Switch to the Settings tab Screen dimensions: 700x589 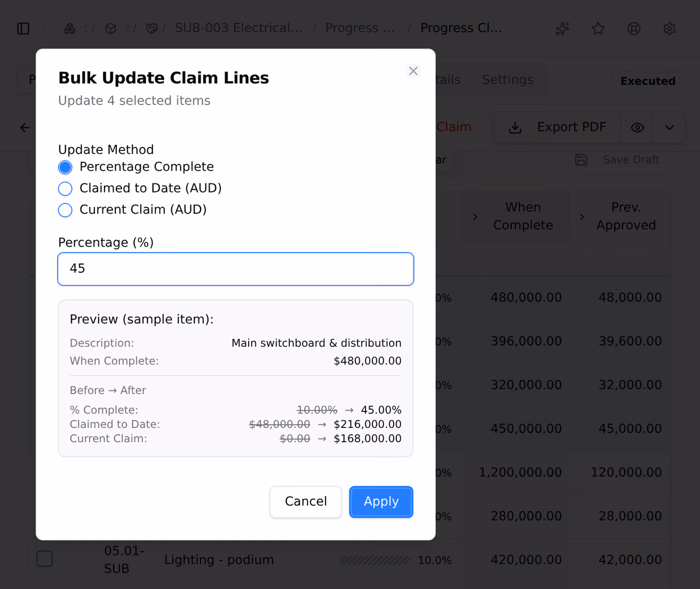[507, 79]
